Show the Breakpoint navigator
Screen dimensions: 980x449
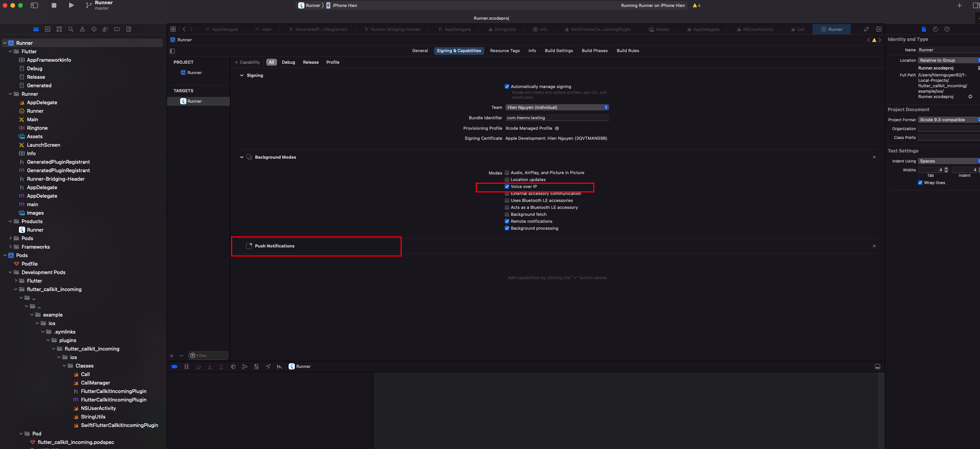pos(117,29)
